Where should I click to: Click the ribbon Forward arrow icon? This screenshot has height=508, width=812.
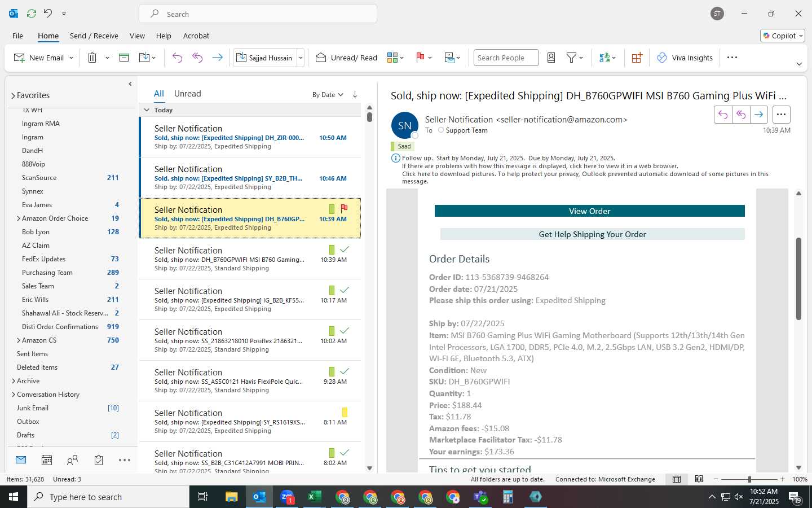point(217,58)
